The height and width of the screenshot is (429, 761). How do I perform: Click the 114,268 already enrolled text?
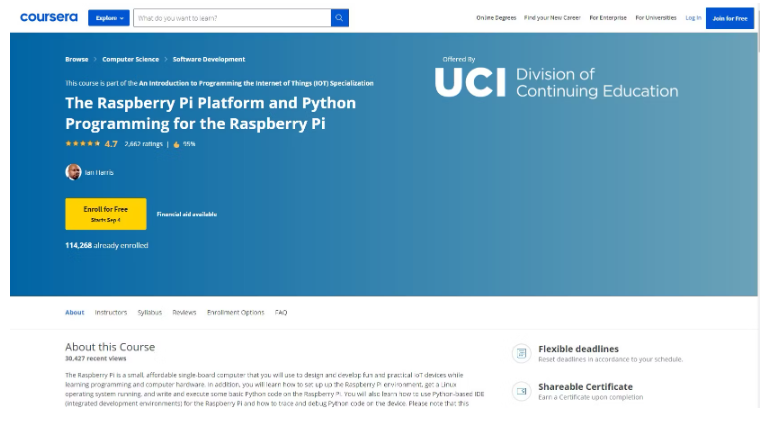click(107, 246)
